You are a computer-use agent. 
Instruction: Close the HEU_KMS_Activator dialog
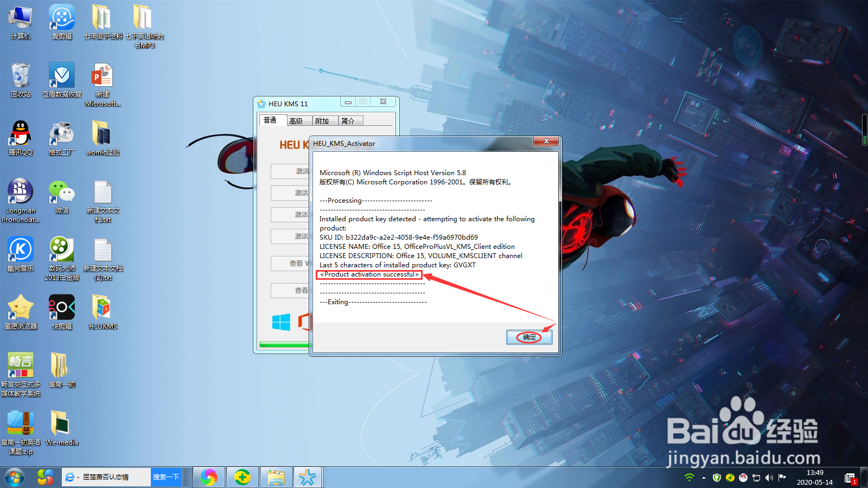coord(546,142)
